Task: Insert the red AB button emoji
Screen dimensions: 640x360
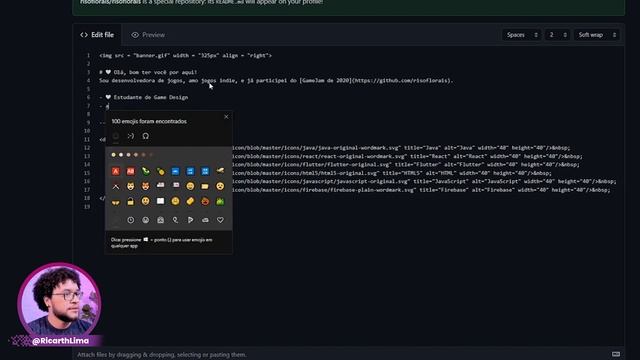Action: (131, 171)
